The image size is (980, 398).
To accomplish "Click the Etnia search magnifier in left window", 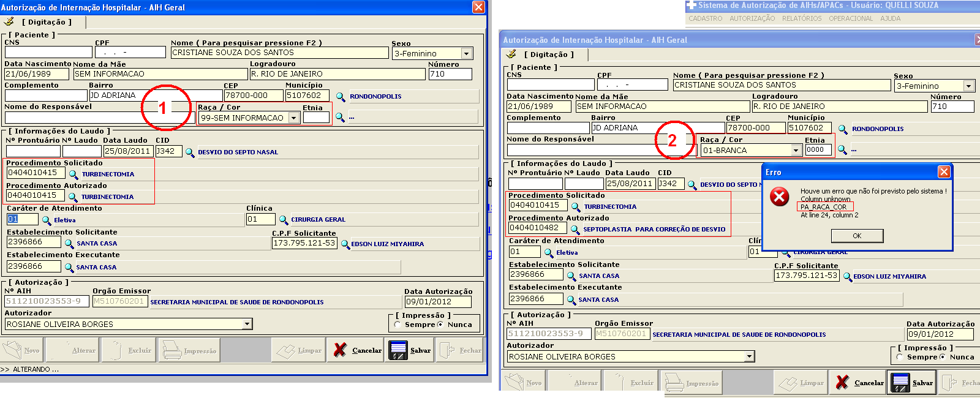I will (340, 118).
